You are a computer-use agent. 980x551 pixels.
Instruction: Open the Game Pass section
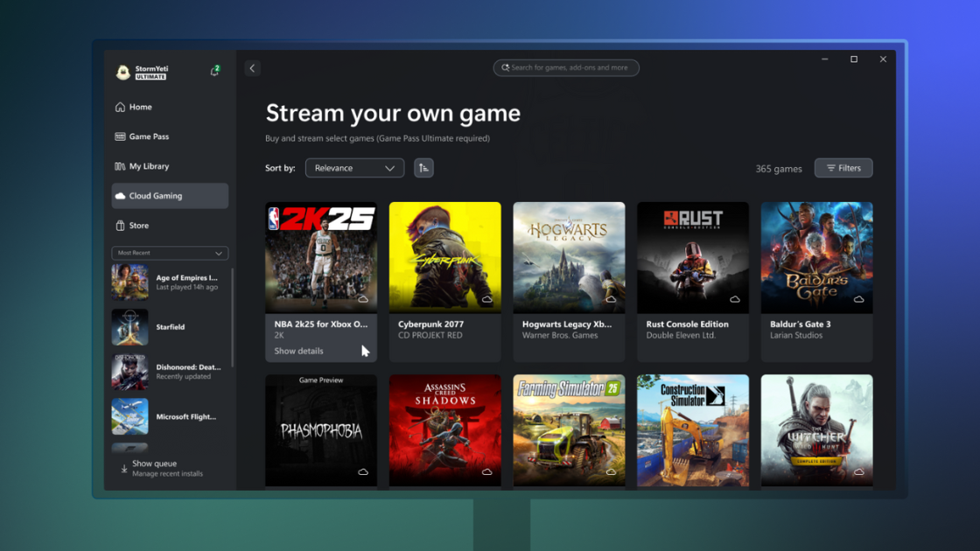[x=170, y=136]
